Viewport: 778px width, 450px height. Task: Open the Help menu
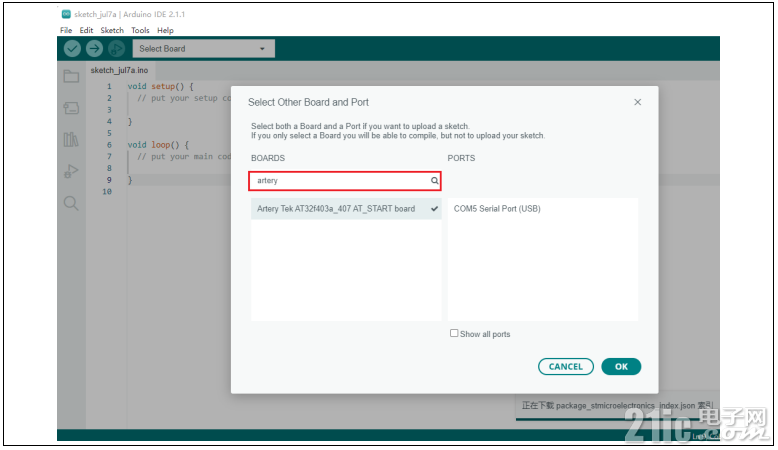pos(165,30)
